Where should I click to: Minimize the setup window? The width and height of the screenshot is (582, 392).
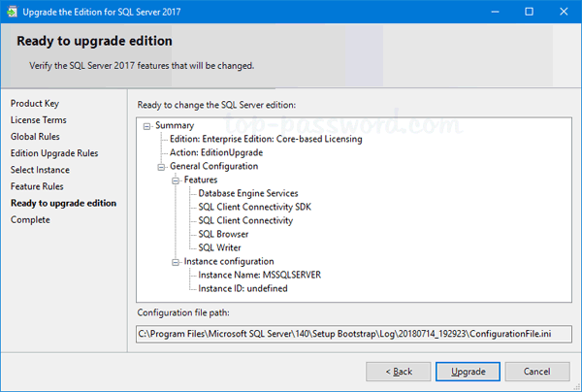pos(495,12)
